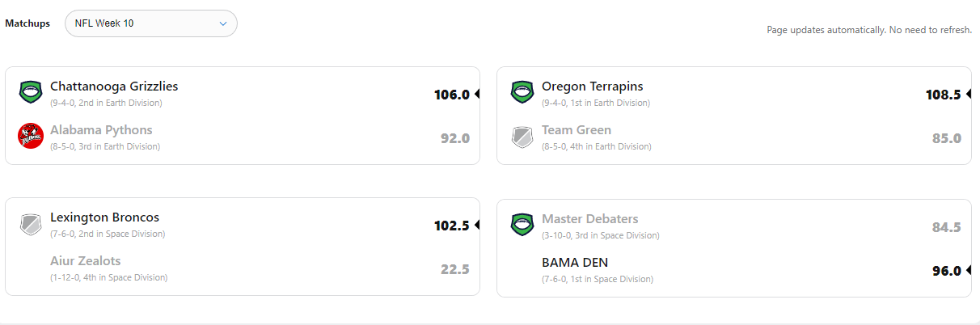This screenshot has height=325, width=980.
Task: Click the Broncos 102.5 score
Action: tap(451, 226)
